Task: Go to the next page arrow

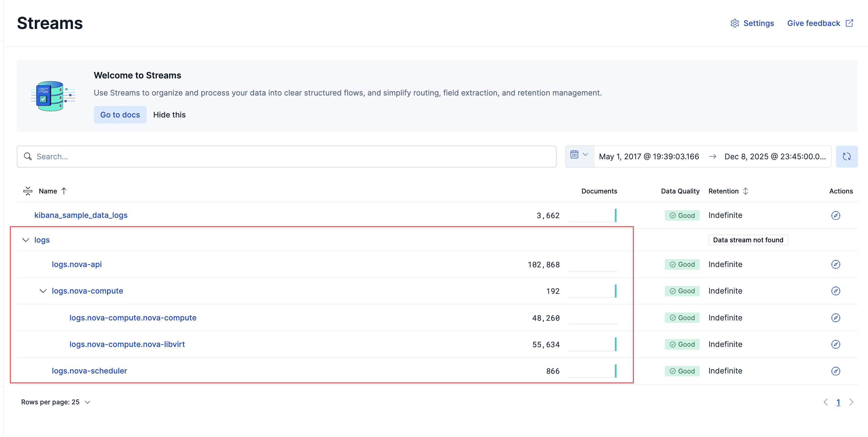Action: (x=851, y=402)
